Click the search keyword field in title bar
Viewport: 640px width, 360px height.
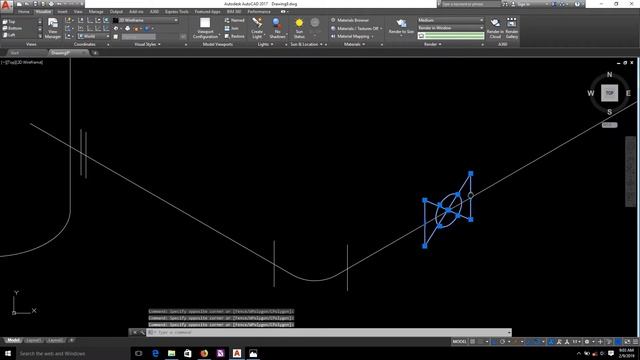pyautogui.click(x=471, y=4)
